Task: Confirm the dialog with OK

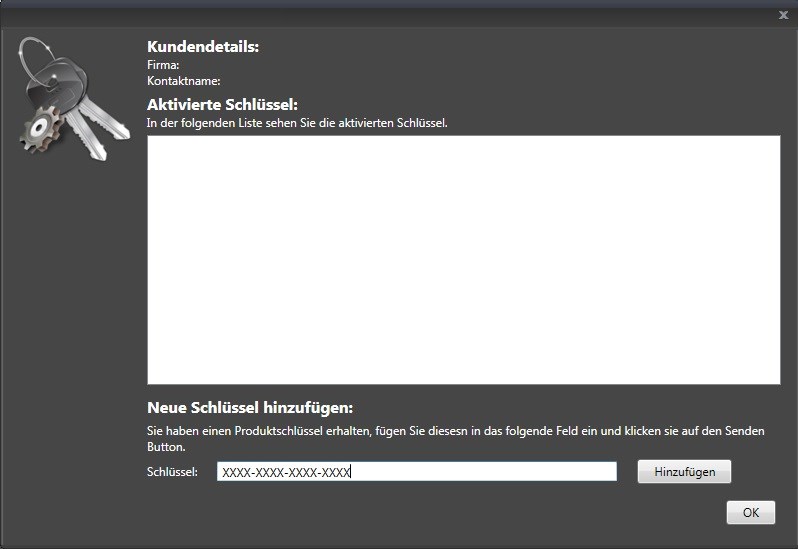Action: click(750, 512)
